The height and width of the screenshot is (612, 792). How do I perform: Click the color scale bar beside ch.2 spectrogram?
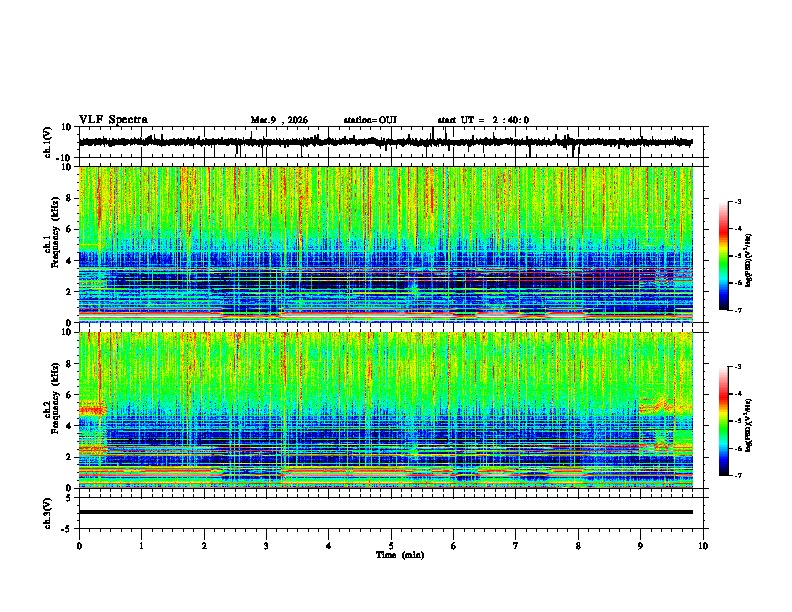pyautogui.click(x=723, y=421)
